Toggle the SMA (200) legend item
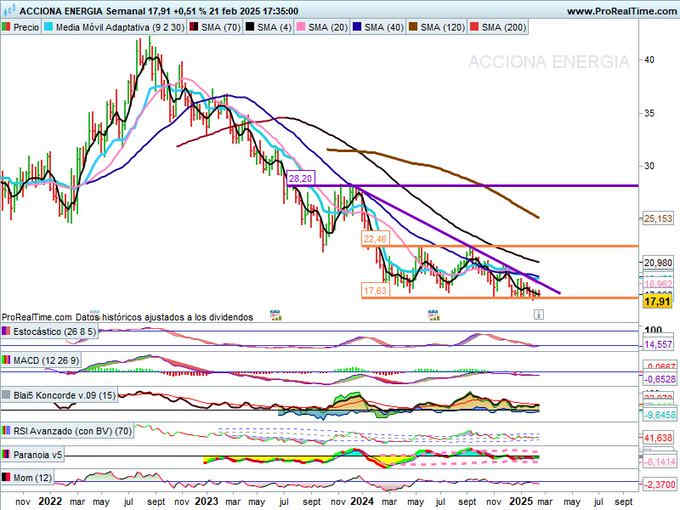Image resolution: width=680 pixels, height=510 pixels. (x=498, y=27)
